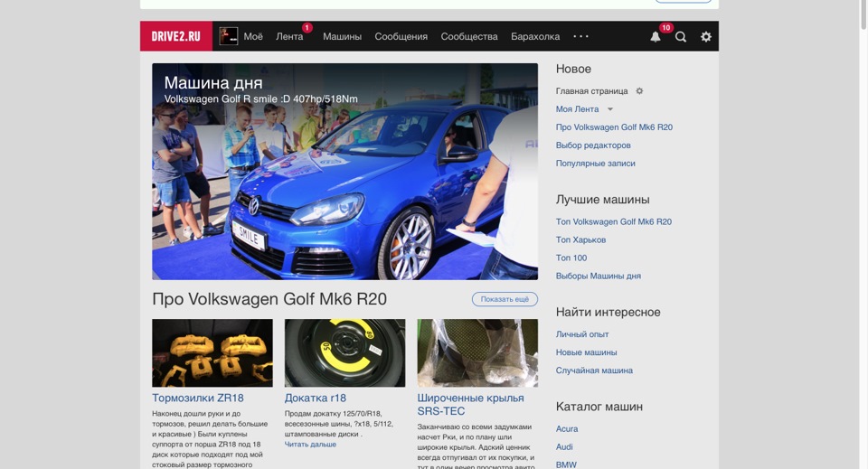
Task: Open Acura in the car catalog
Action: 567,428
